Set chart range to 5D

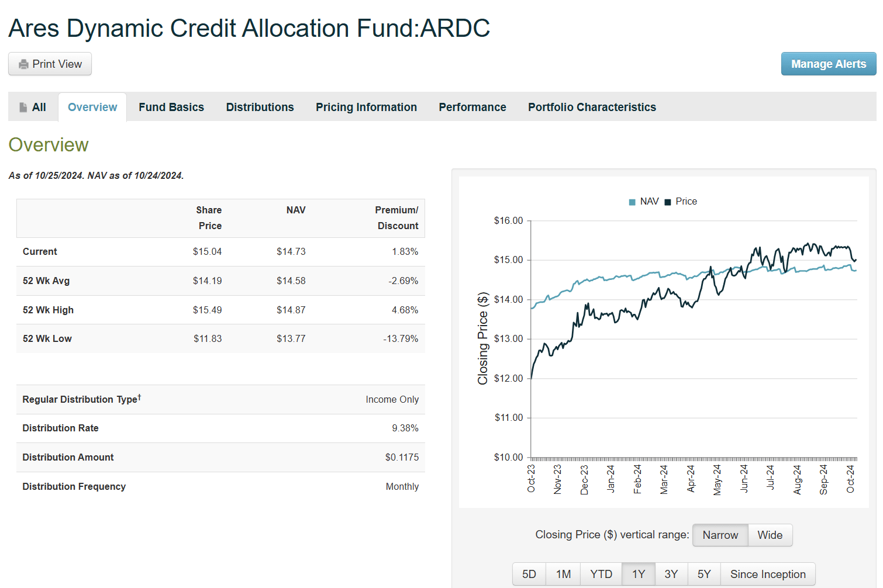[529, 574]
